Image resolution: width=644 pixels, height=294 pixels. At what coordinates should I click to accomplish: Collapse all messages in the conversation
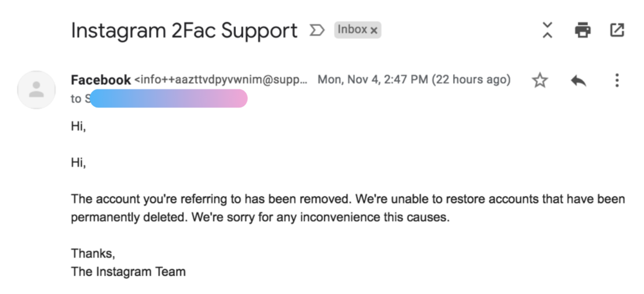pos(547,30)
